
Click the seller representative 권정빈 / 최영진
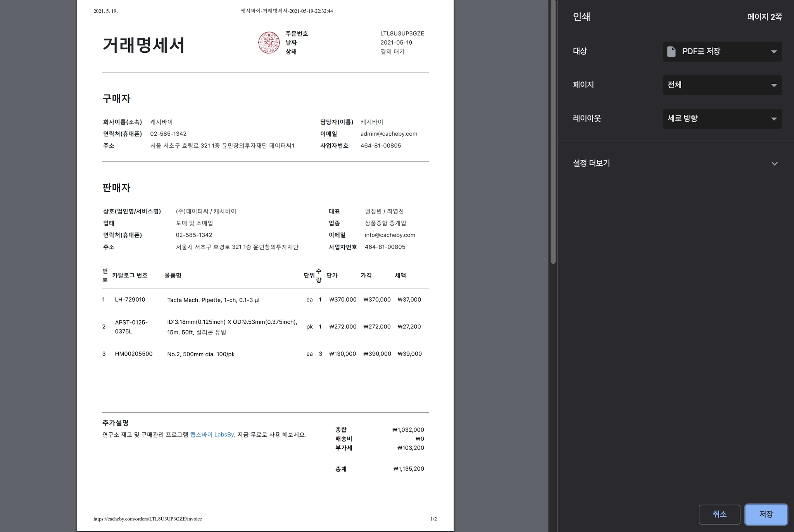click(x=384, y=211)
